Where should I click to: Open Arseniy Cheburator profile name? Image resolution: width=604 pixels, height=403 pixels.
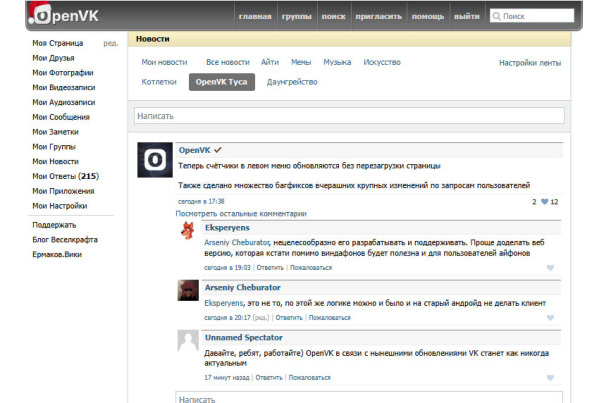243,287
